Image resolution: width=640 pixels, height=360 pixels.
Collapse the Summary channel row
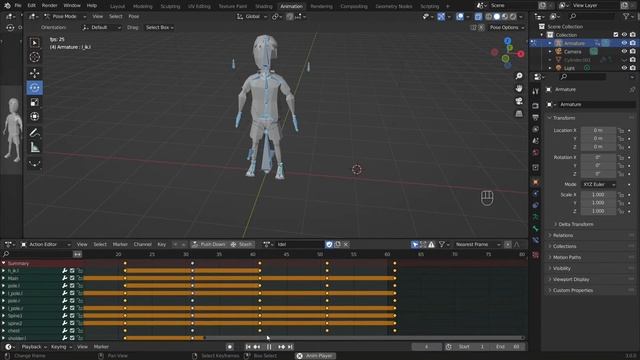[4, 264]
